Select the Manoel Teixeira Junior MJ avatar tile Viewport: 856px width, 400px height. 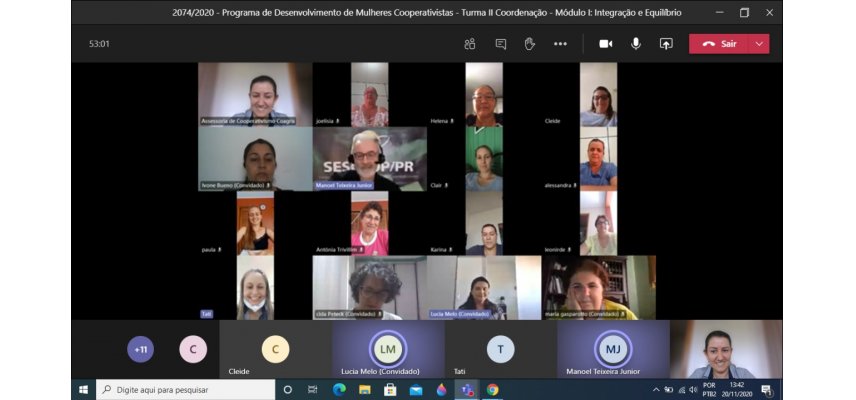point(613,349)
